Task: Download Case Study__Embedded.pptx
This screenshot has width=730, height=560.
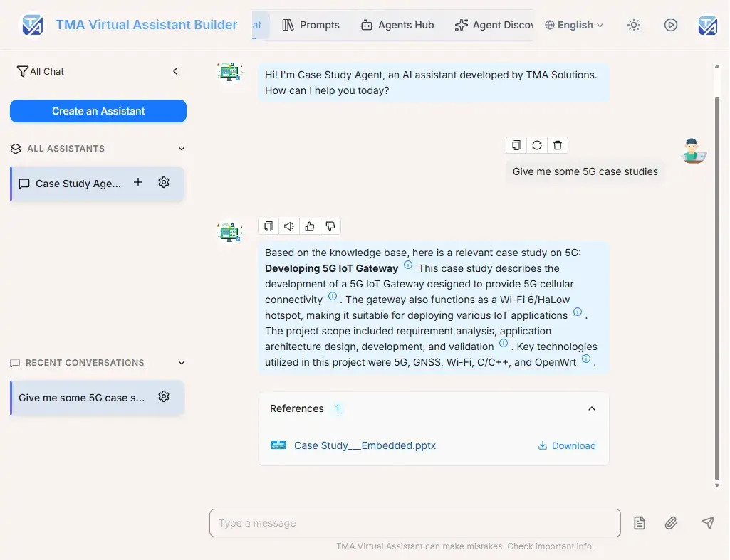Action: click(x=567, y=445)
